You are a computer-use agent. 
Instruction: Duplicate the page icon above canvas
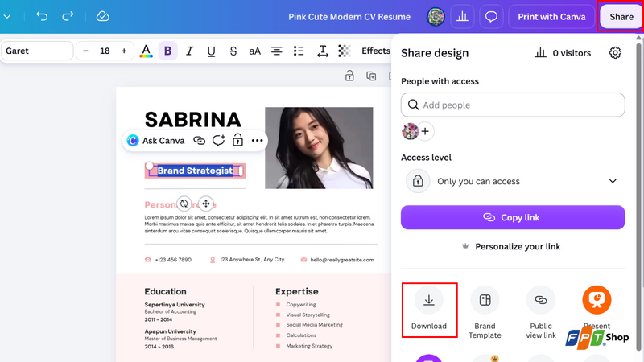[371, 76]
